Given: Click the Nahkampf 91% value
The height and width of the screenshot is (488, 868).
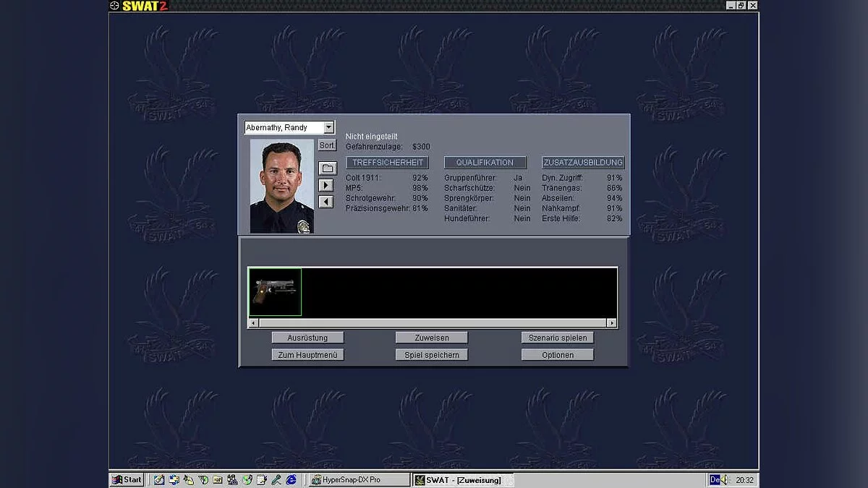Looking at the screenshot, I should tap(615, 208).
